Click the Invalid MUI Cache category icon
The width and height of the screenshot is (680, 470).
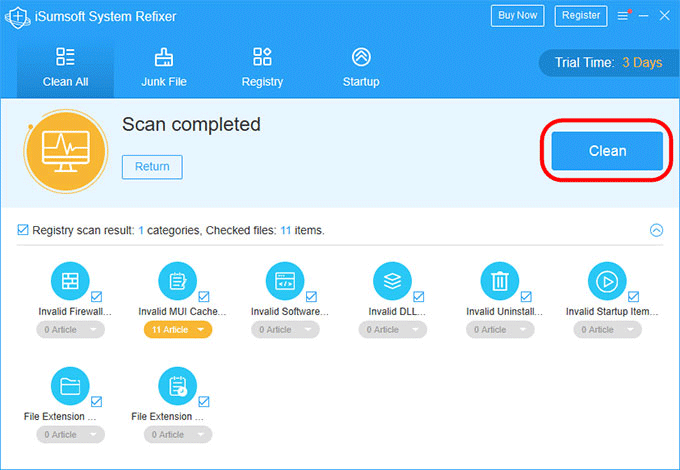(177, 281)
